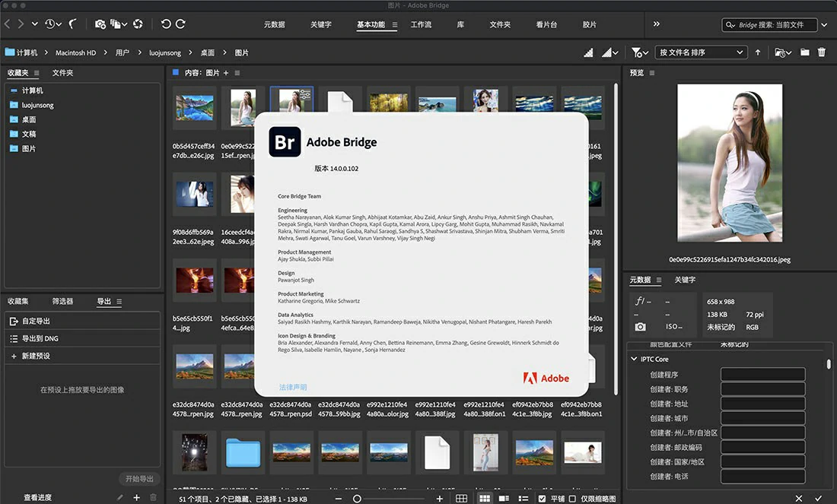Show more workspaces with double chevron
The width and height of the screenshot is (837, 504).
[657, 24]
